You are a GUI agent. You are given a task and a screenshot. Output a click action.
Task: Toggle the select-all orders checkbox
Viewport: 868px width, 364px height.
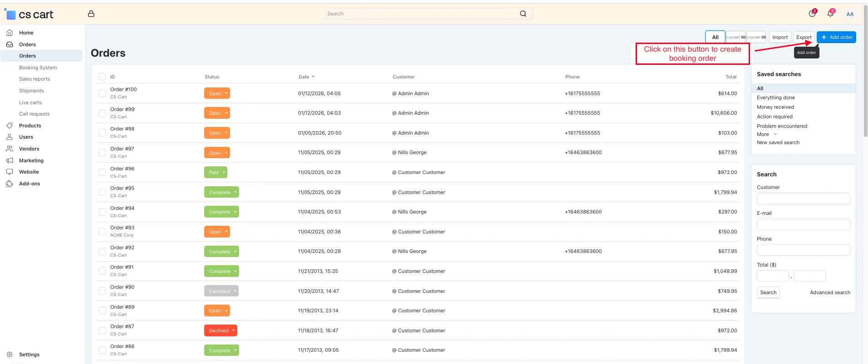(102, 77)
